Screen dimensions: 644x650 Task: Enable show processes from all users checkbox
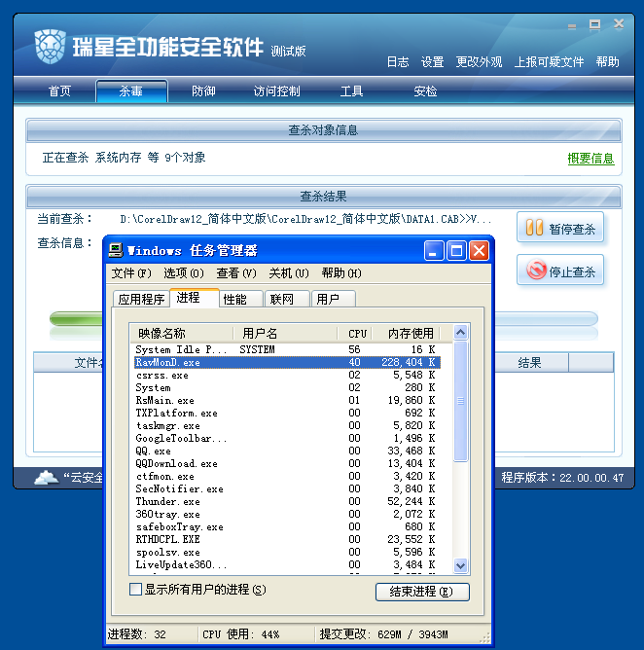135,589
